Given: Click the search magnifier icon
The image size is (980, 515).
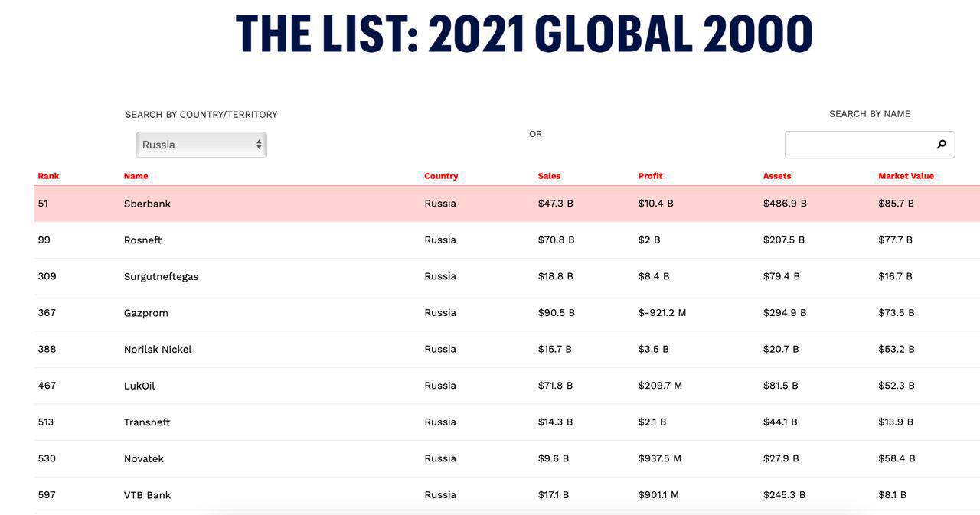Looking at the screenshot, I should 941,144.
